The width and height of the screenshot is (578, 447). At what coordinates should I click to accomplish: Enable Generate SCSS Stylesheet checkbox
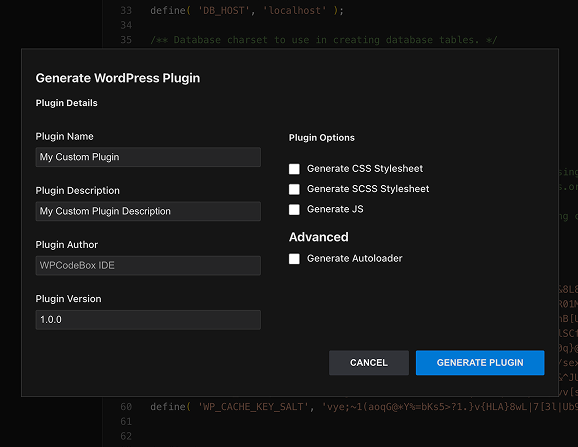pyautogui.click(x=294, y=189)
